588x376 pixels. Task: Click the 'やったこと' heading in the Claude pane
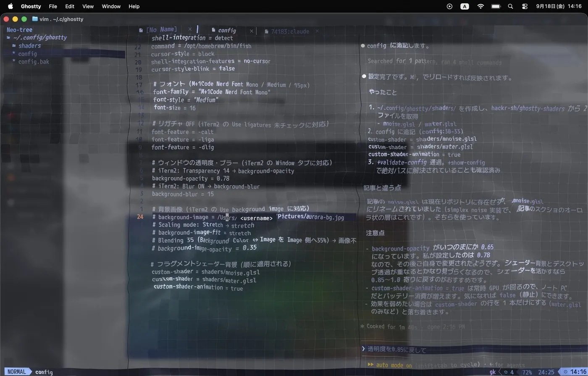point(383,92)
